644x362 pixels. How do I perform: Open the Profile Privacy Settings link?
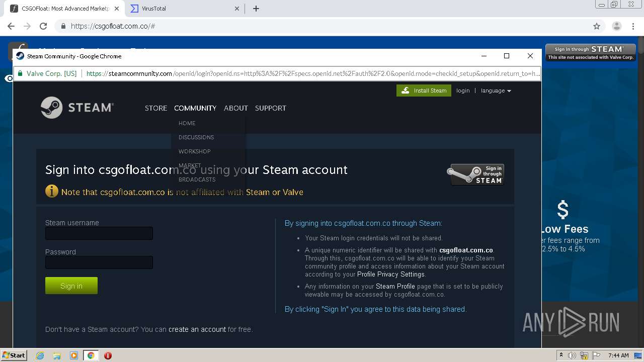391,274
